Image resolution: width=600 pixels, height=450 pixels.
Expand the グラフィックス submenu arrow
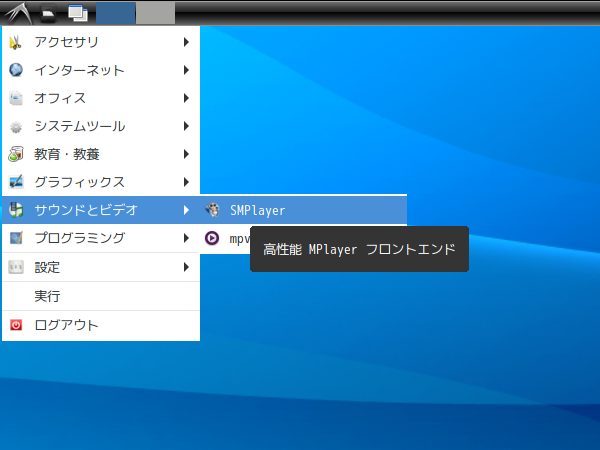tap(186, 182)
